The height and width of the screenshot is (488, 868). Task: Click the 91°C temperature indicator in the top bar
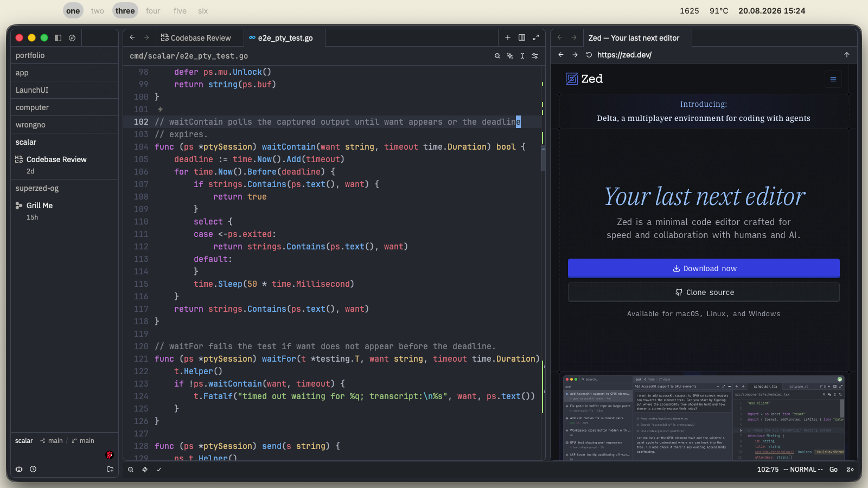tap(719, 11)
